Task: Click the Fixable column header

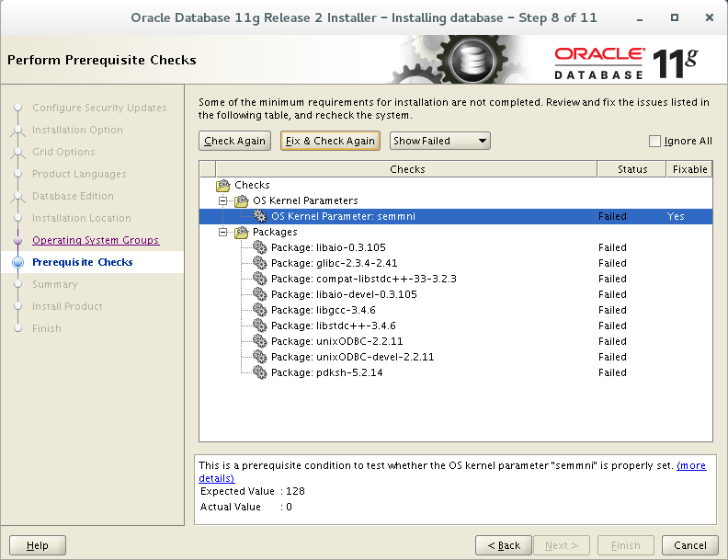Action: 689,169
